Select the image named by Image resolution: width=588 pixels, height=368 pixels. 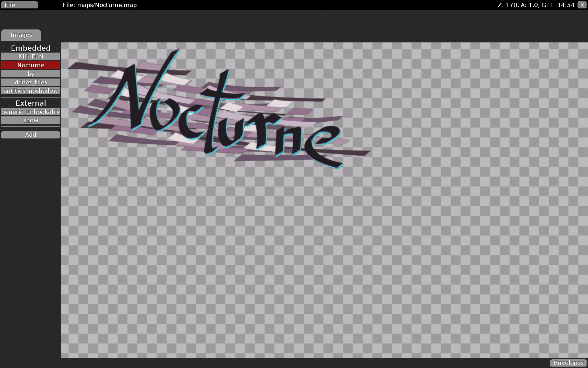click(30, 74)
